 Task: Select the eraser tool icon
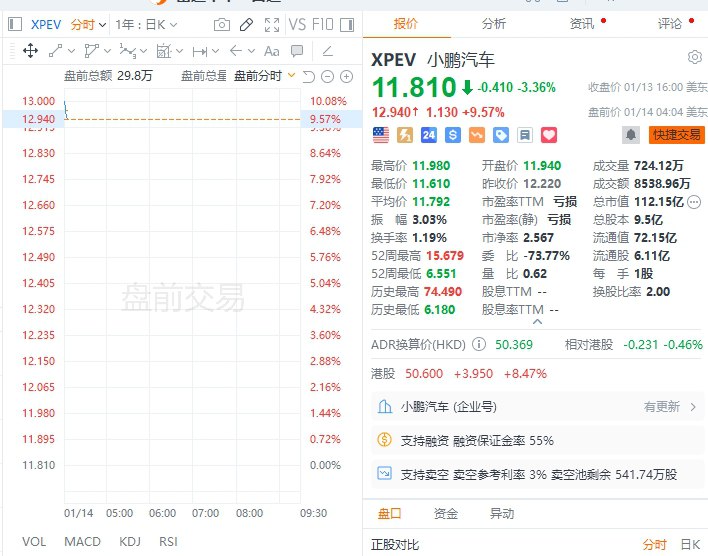(x=328, y=51)
